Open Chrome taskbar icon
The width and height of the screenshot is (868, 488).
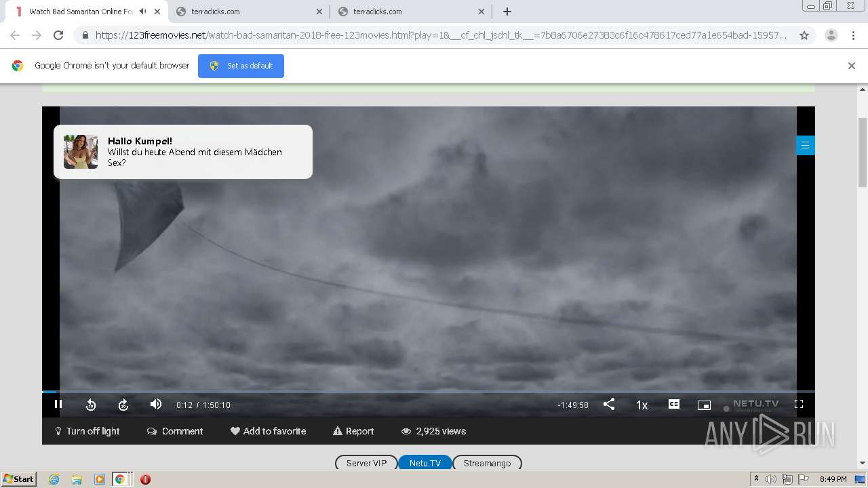(x=120, y=479)
